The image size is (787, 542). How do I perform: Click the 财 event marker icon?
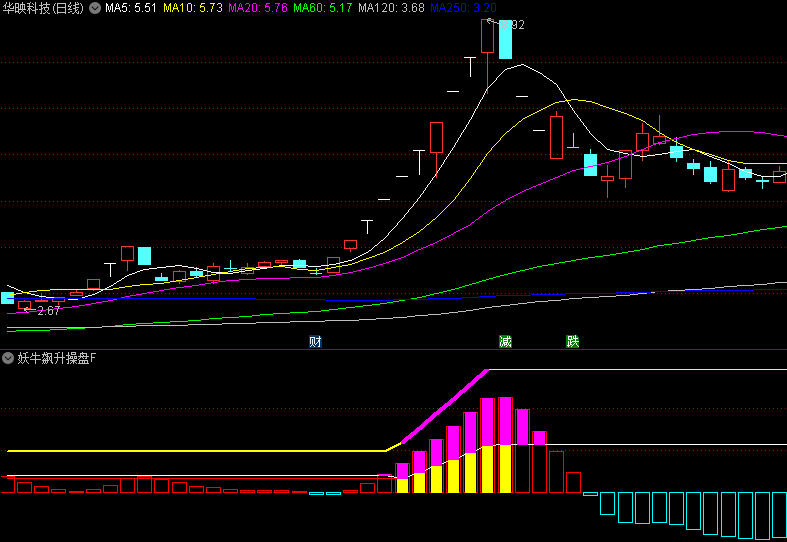[315, 342]
